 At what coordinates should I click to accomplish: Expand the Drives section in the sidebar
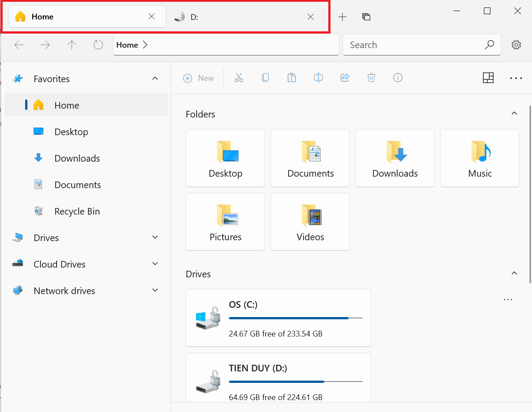(x=155, y=237)
